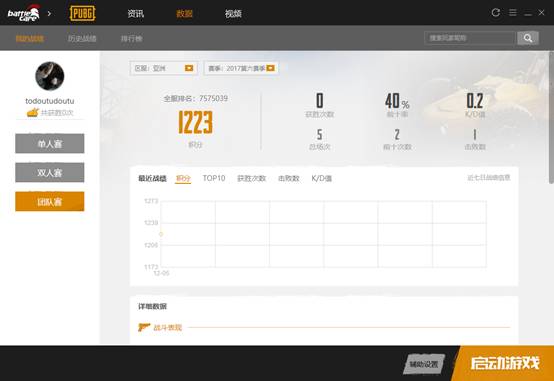
Task: Click the PUBG game logo
Action: pos(83,13)
